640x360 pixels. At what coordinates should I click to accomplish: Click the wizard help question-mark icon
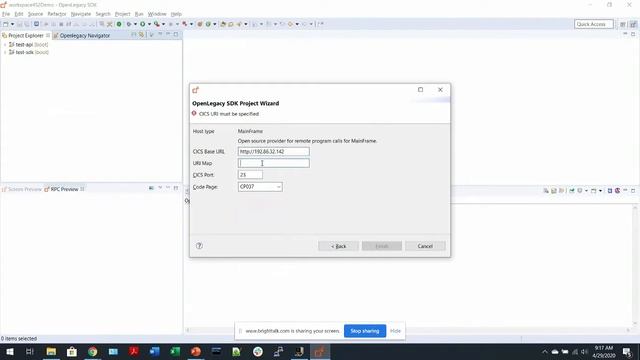coord(199,246)
